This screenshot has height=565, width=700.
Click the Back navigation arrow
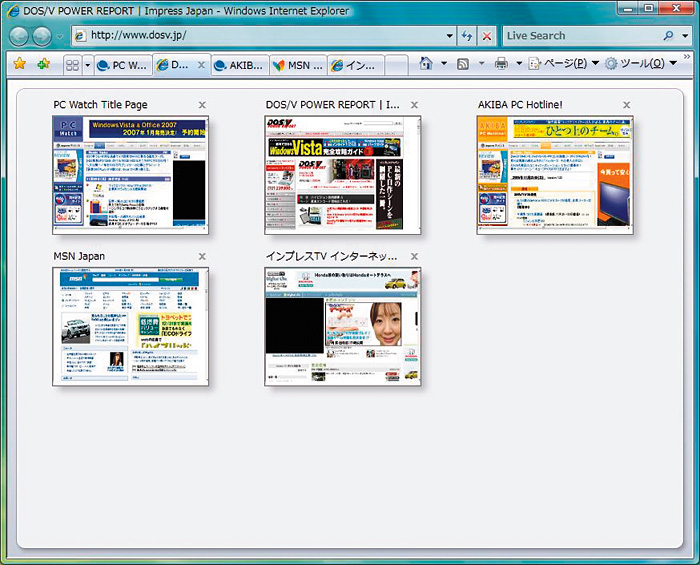(x=19, y=35)
